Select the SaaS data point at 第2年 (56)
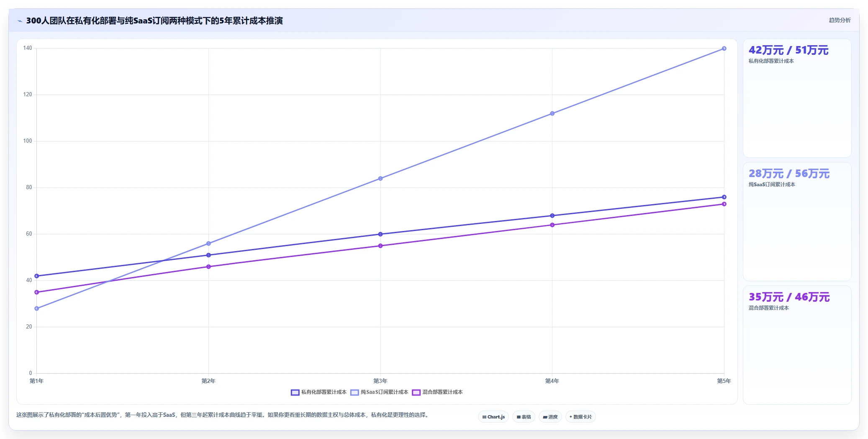This screenshot has height=439, width=868. pos(208,244)
